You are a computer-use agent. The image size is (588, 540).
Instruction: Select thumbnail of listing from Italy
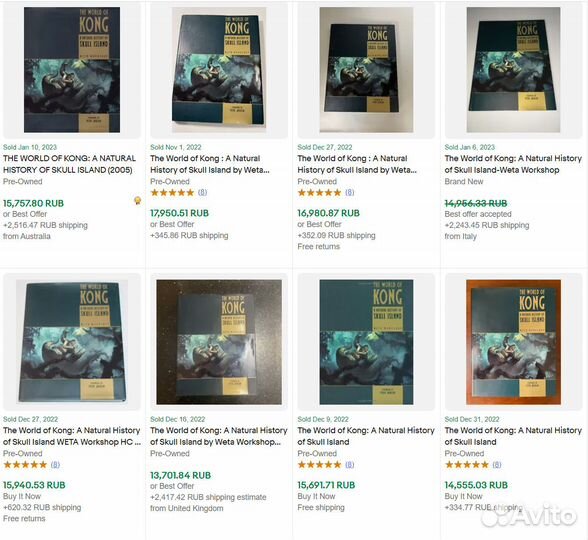[513, 70]
